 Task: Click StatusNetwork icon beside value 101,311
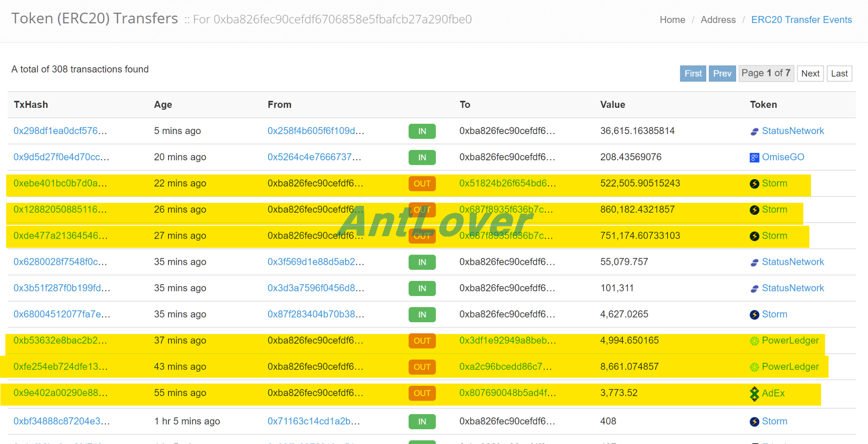(x=754, y=289)
